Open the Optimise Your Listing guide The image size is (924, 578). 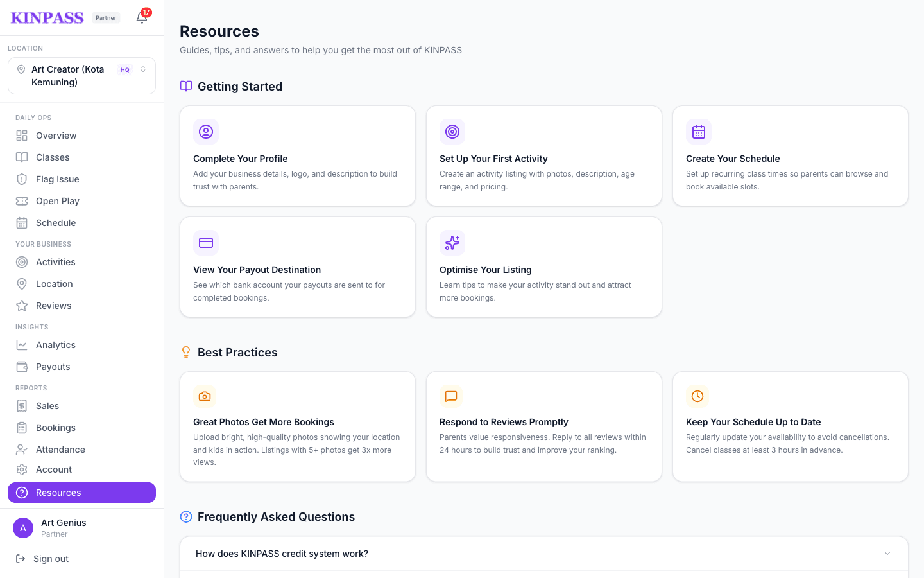pos(544,267)
